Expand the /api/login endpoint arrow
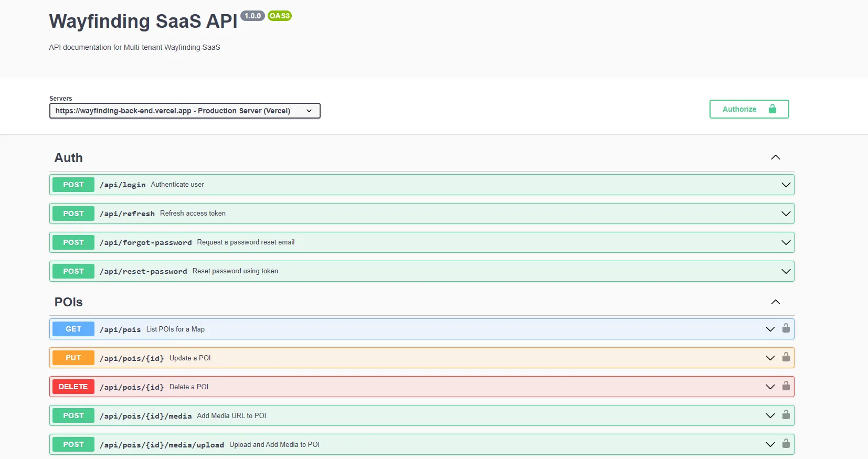The width and height of the screenshot is (868, 459). coord(786,185)
